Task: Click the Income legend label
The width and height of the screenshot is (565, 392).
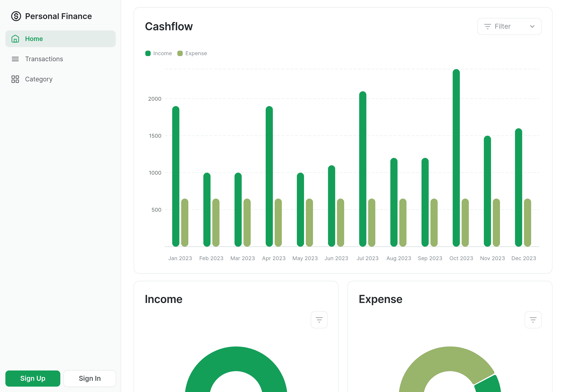Action: click(x=162, y=53)
